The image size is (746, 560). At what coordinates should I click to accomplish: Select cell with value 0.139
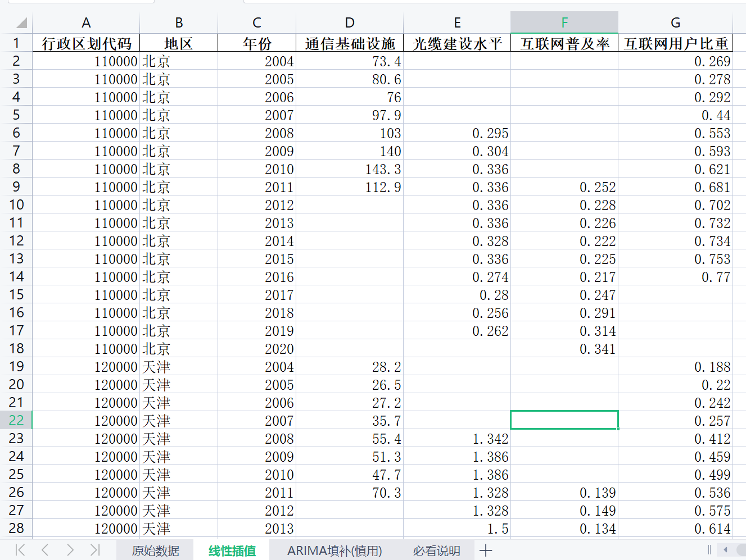click(x=564, y=492)
